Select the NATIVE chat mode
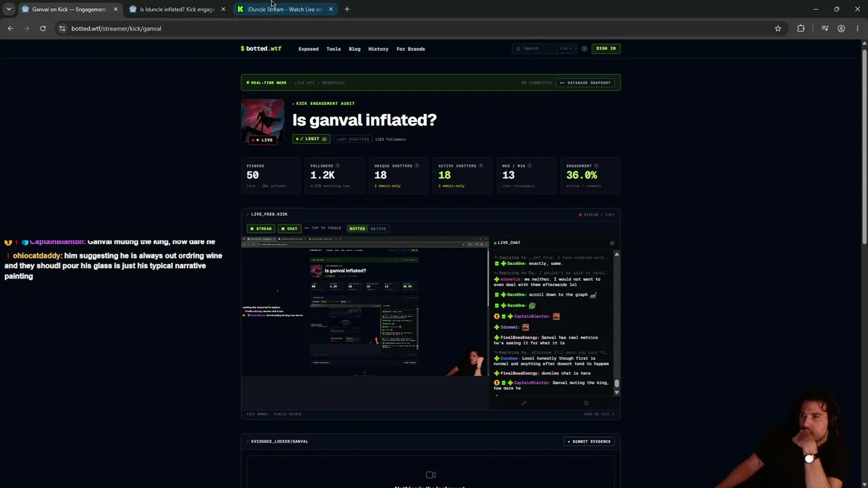This screenshot has width=868, height=488. click(x=378, y=228)
